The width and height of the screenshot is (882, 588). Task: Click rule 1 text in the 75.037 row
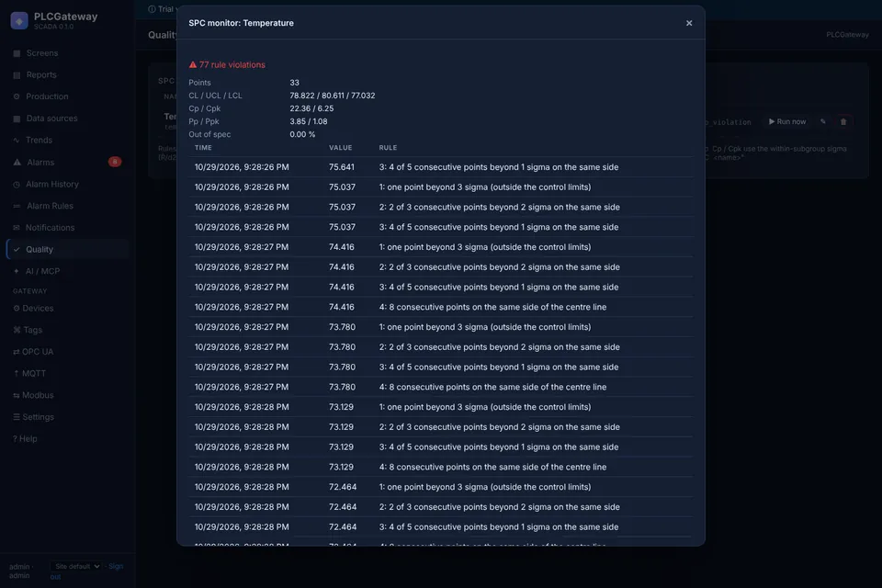(485, 187)
